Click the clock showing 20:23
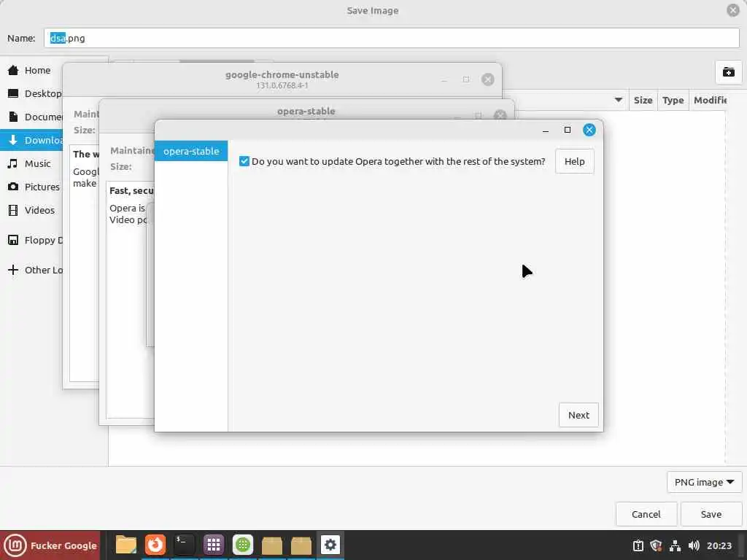This screenshot has width=747, height=560. (x=719, y=545)
